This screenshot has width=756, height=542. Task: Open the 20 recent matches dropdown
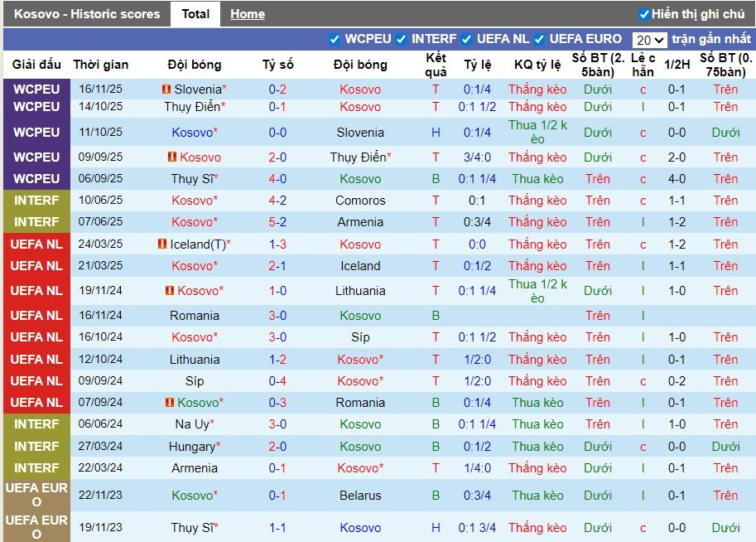coord(649,40)
